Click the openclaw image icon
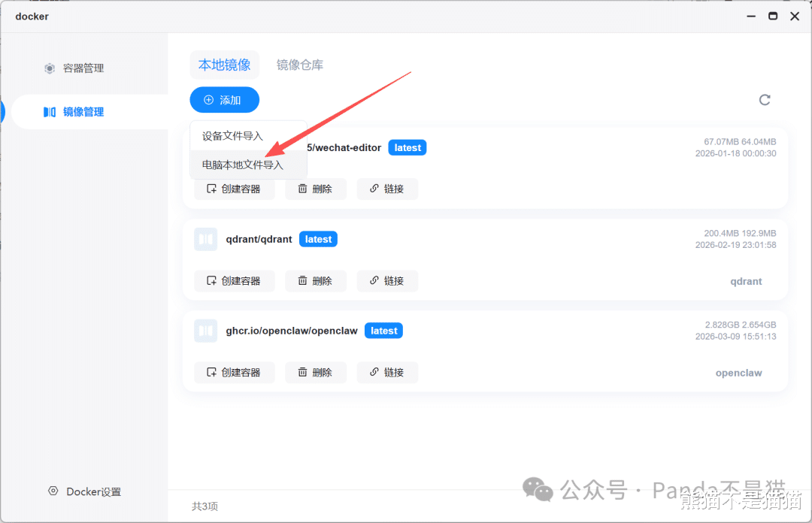 click(x=205, y=331)
